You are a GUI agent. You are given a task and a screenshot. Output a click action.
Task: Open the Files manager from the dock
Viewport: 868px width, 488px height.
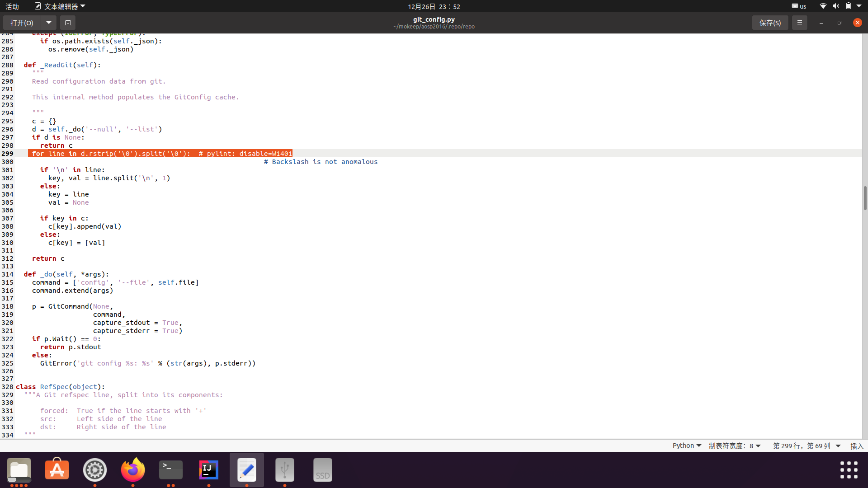[x=19, y=469]
